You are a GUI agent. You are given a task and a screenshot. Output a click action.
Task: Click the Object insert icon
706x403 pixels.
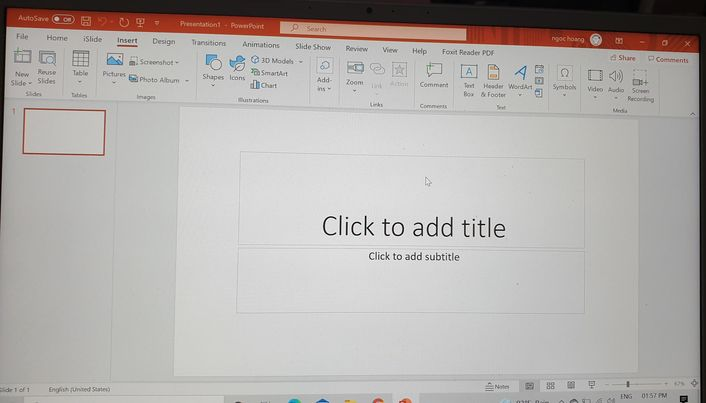[x=539, y=93]
